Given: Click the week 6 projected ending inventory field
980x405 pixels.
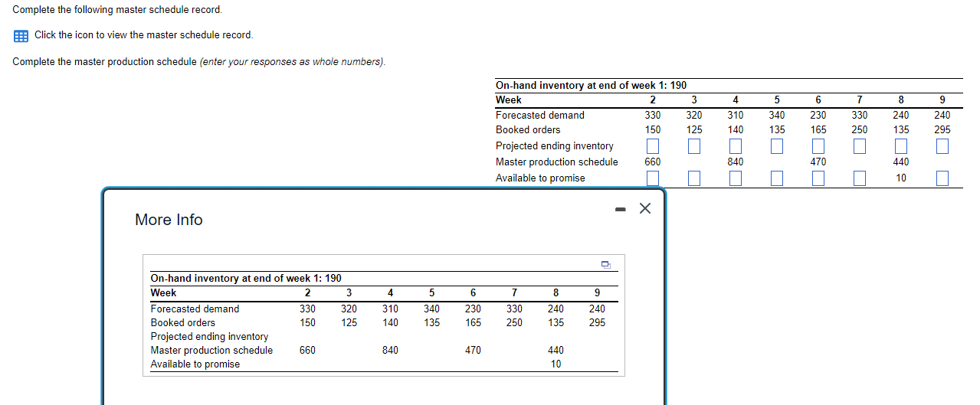Looking at the screenshot, I should click(818, 146).
